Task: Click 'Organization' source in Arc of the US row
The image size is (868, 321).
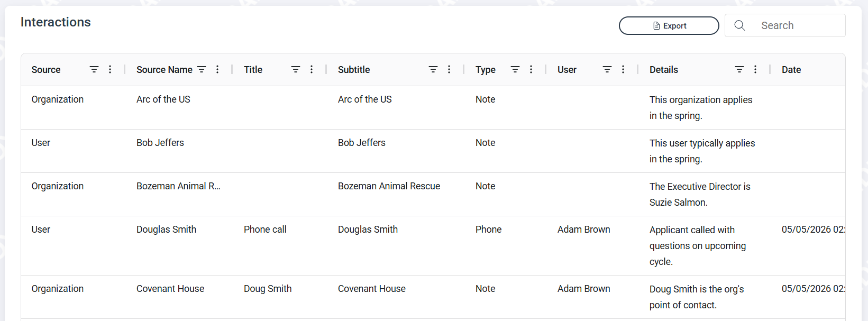Action: coord(57,99)
